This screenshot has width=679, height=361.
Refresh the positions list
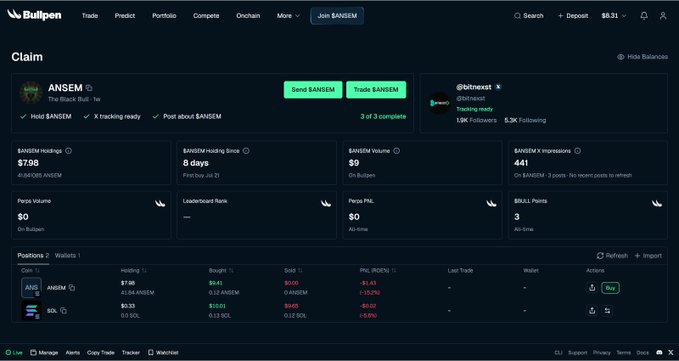pos(612,256)
